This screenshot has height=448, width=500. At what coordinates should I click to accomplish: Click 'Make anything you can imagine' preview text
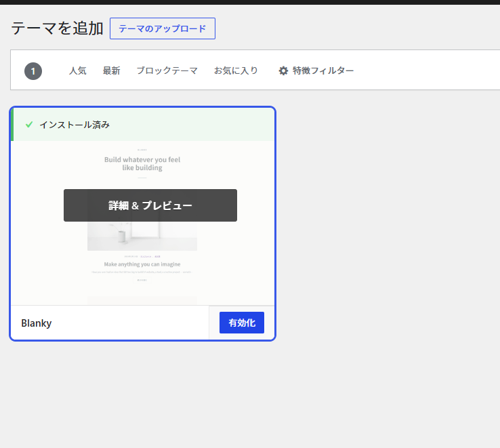(x=142, y=264)
